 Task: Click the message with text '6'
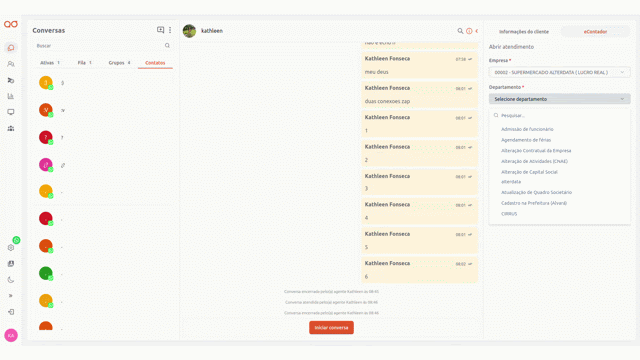click(x=419, y=270)
